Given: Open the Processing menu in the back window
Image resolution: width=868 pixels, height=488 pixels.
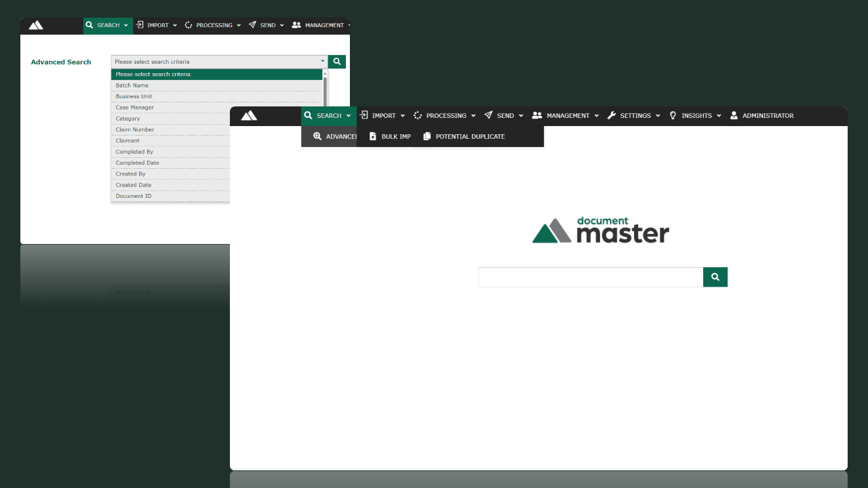Looking at the screenshot, I should coord(213,25).
